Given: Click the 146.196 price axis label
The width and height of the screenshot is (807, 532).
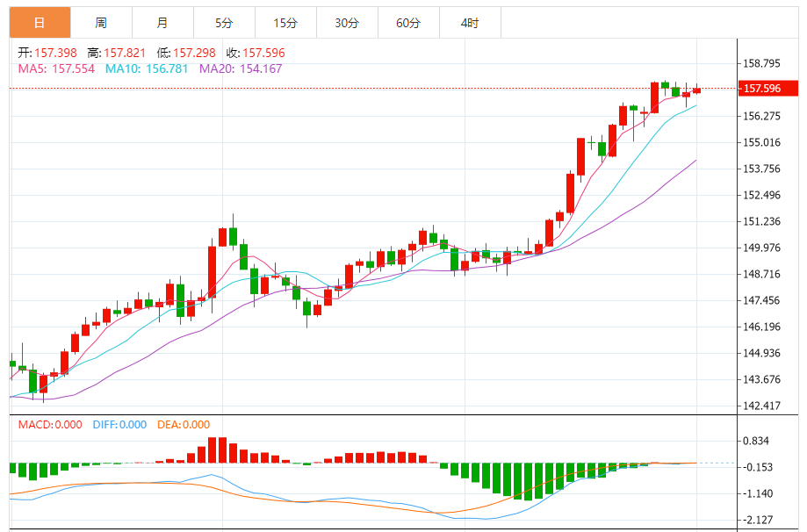Looking at the screenshot, I should coord(761,327).
